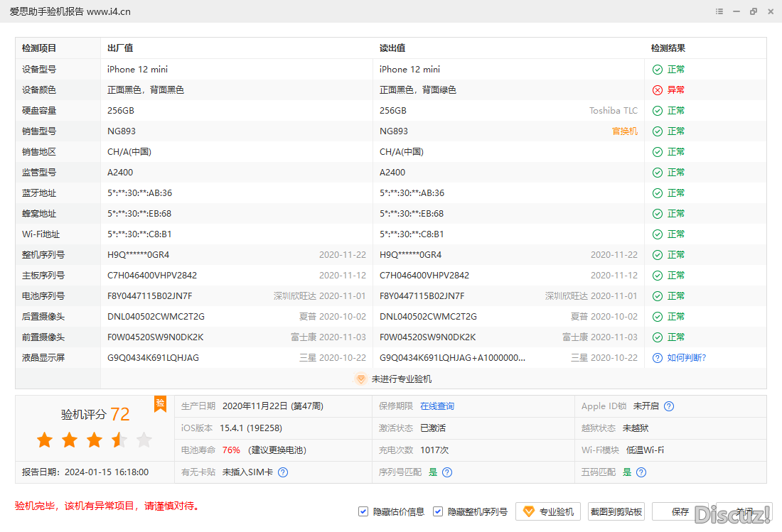Click the 保存 button
The image size is (782, 532).
[x=680, y=511]
